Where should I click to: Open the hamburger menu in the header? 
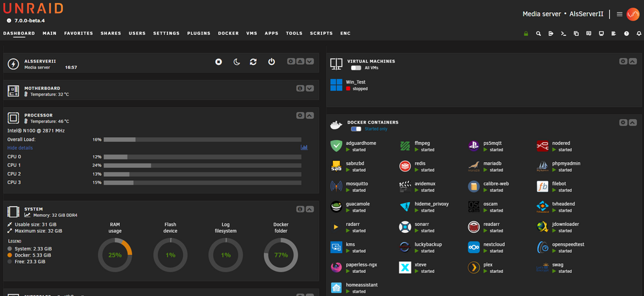[620, 14]
